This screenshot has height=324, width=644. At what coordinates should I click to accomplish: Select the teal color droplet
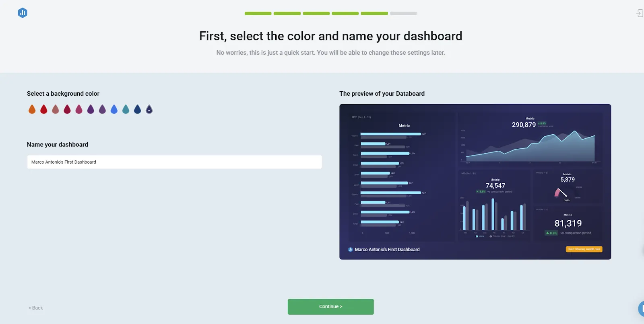125,109
